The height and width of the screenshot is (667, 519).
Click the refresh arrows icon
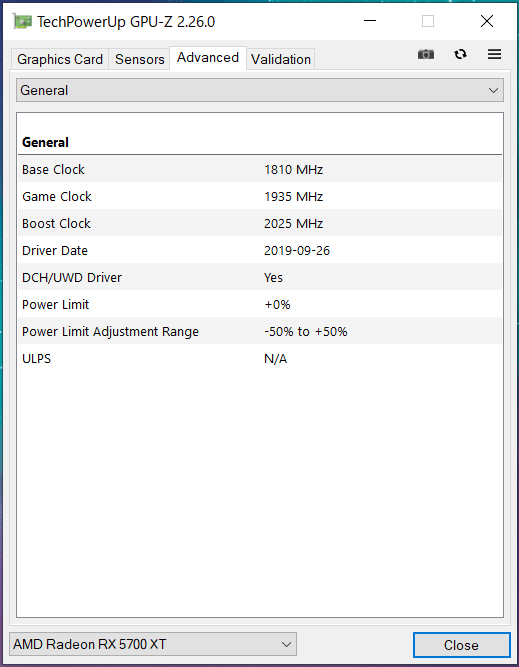pyautogui.click(x=460, y=54)
